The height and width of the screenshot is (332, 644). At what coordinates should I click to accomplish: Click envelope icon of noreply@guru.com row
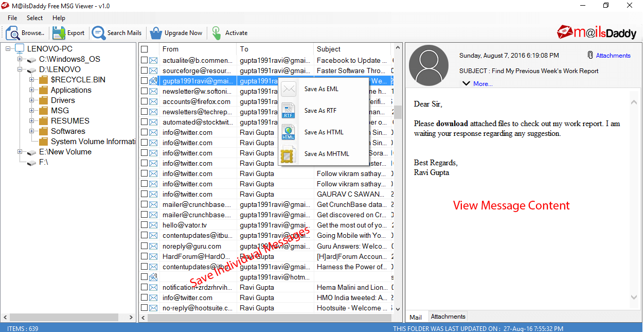click(153, 246)
